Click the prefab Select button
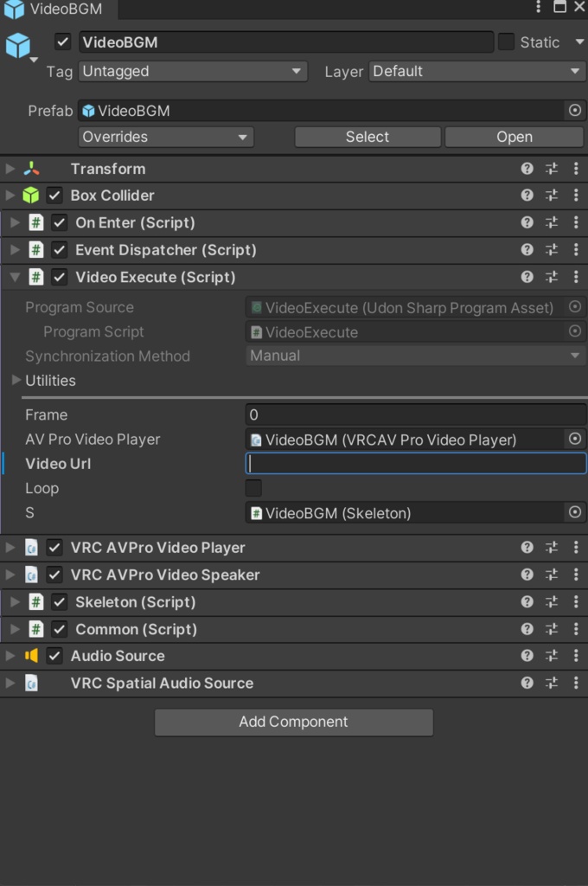 367,137
